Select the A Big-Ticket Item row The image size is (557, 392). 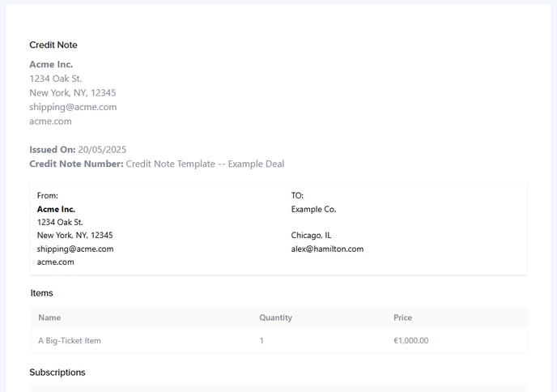[70, 340]
